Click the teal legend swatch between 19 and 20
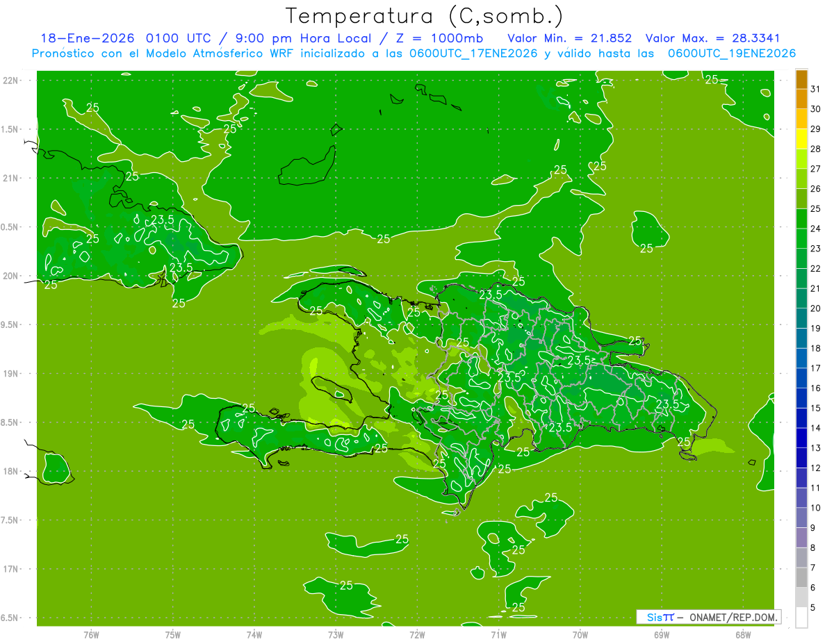The height and width of the screenshot is (644, 834). pos(801,319)
